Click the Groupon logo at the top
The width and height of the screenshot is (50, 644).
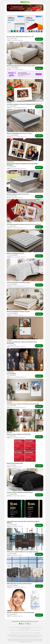[x=25, y=2]
